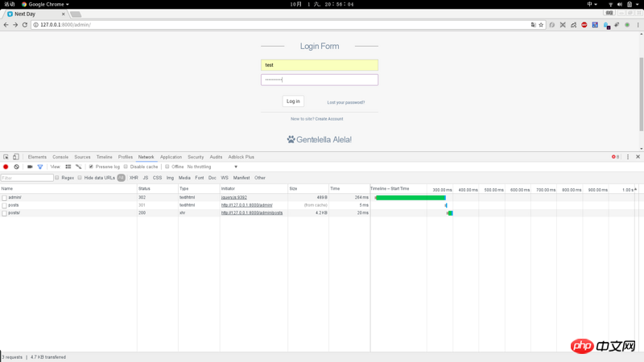Open the input method 中 dropdown
The height and width of the screenshot is (362, 644).
click(592, 4)
